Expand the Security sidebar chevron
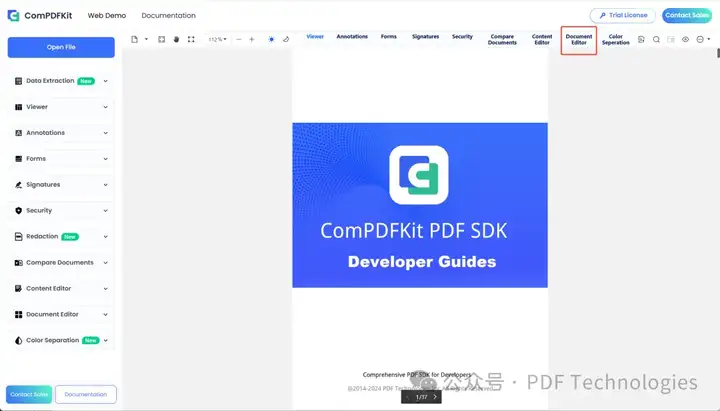This screenshot has width=720, height=411. [x=106, y=211]
